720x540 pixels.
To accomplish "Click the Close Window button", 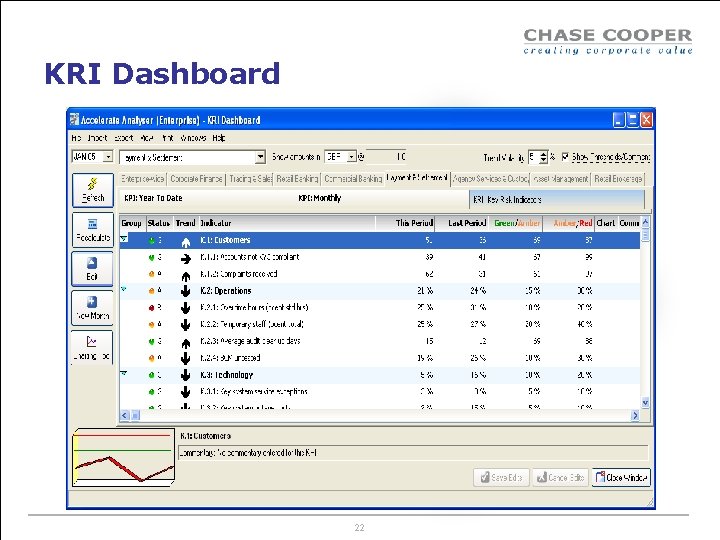I will [621, 478].
